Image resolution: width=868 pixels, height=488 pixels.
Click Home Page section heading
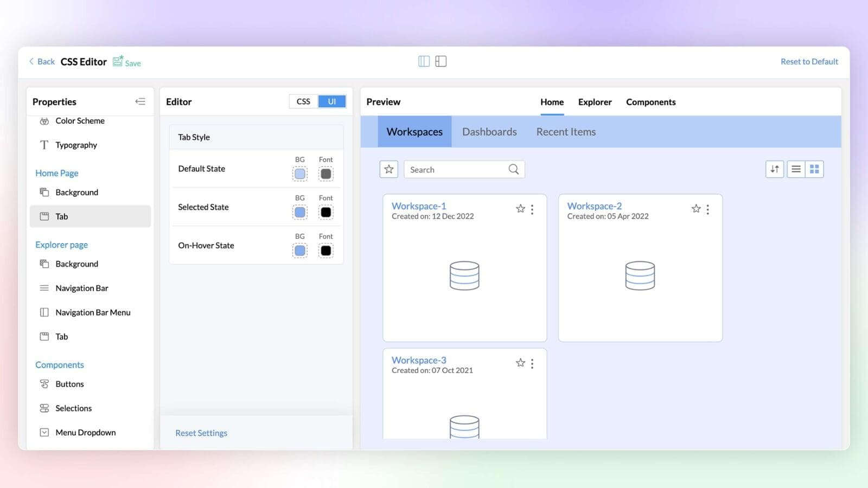point(57,173)
